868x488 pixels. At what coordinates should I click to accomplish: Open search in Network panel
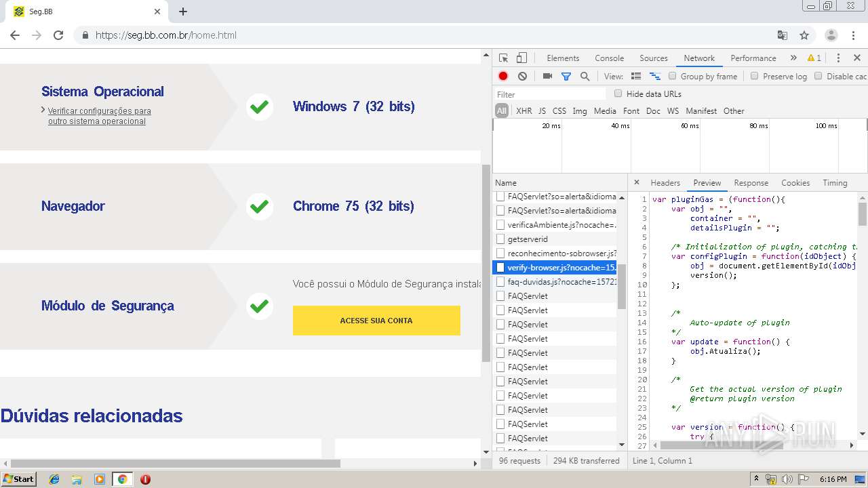tap(585, 77)
